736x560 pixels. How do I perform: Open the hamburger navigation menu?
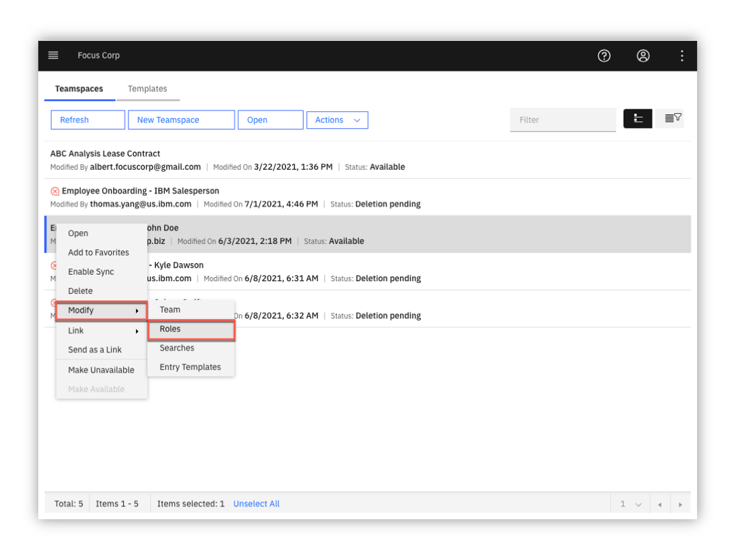click(x=53, y=56)
